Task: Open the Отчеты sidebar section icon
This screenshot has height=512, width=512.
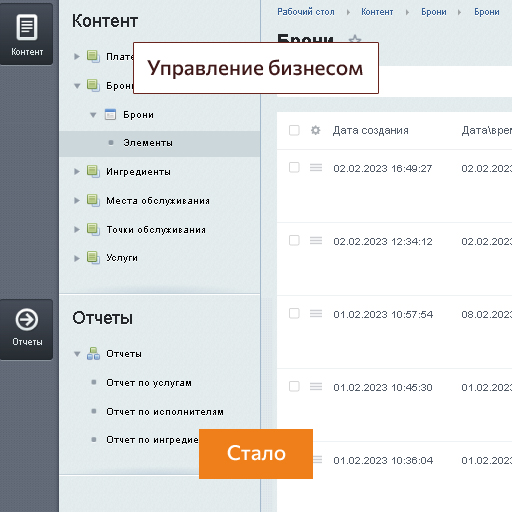Action: (x=27, y=329)
